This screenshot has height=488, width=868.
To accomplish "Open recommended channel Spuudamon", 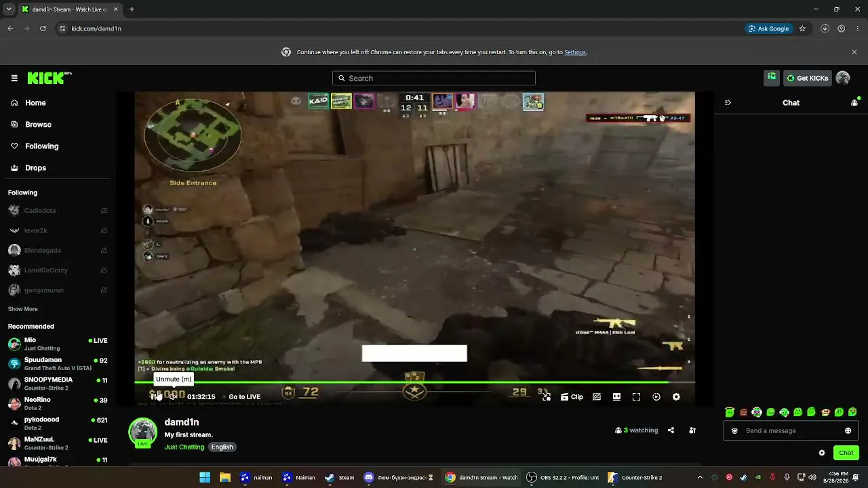I will tap(58, 364).
